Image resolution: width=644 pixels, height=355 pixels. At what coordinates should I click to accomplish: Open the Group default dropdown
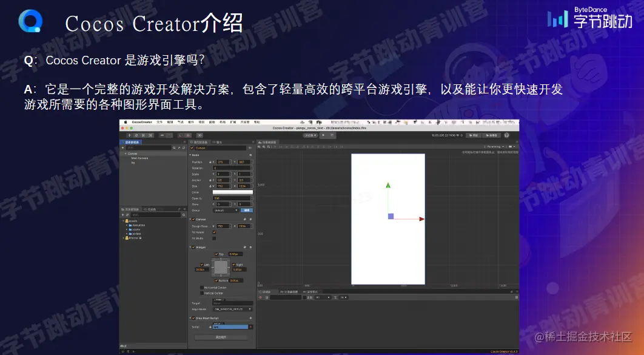coord(226,211)
